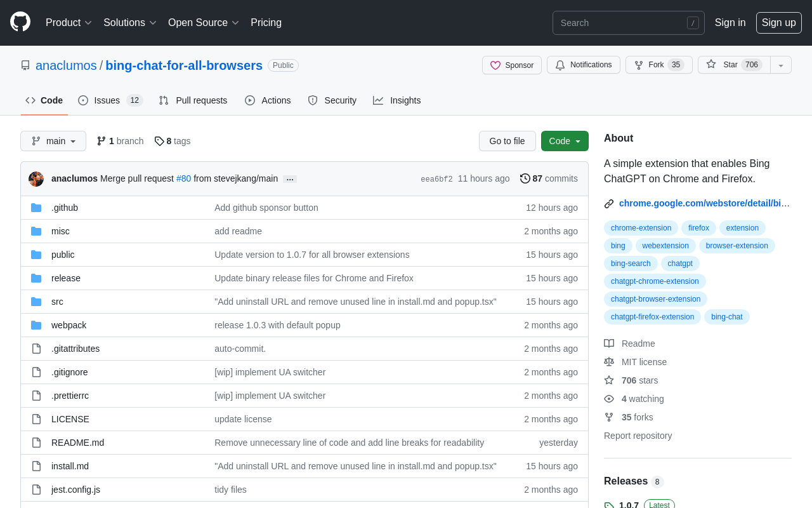Open the MIT license scale icon

point(609,362)
